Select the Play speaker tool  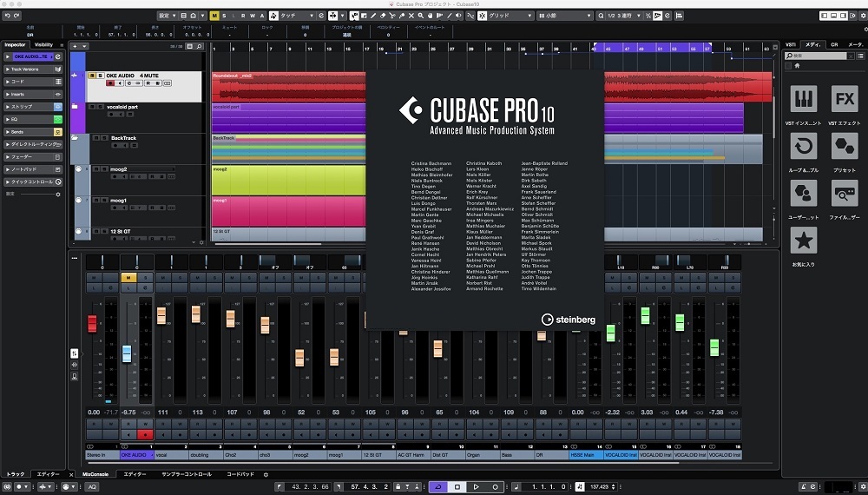[457, 16]
